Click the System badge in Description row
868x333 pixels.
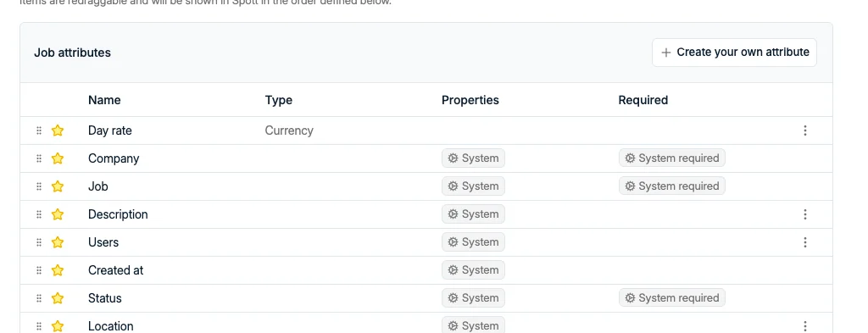tap(473, 214)
